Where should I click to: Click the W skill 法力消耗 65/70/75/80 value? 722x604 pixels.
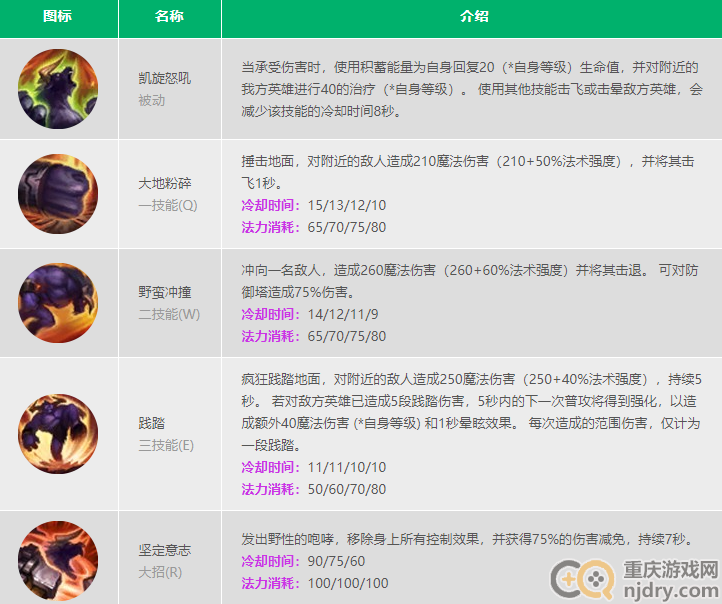347,337
